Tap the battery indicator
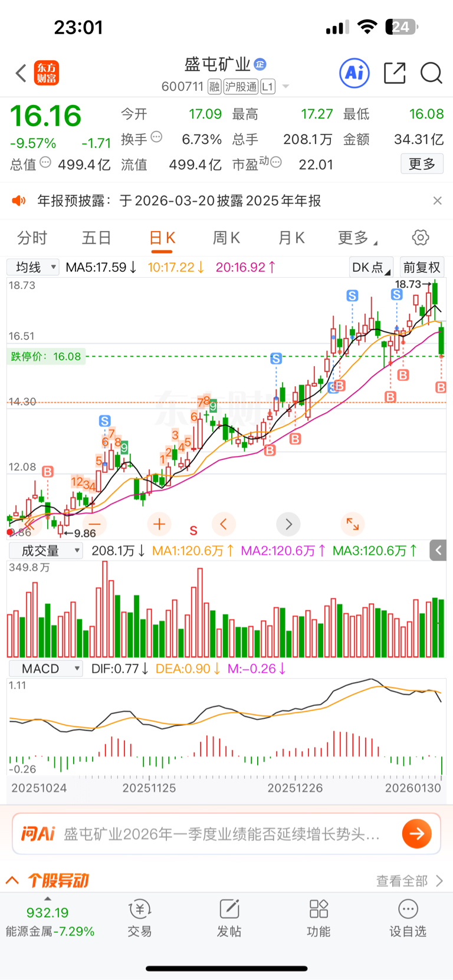 402,27
